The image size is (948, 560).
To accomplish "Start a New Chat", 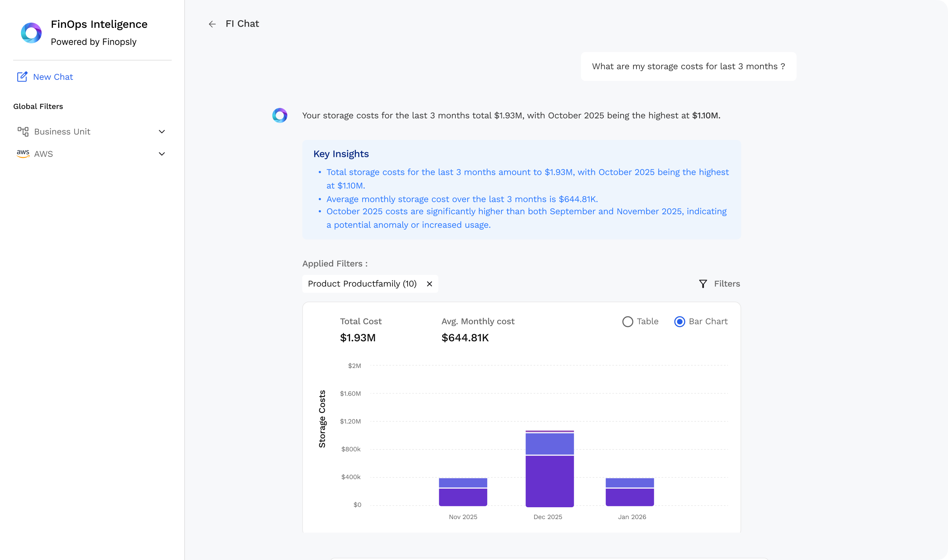I will [52, 77].
